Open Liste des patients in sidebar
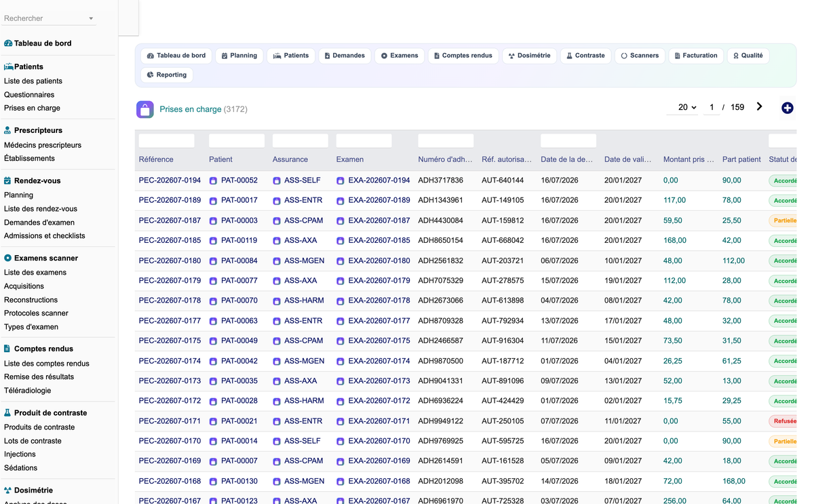This screenshot has height=504, width=814. pos(33,81)
